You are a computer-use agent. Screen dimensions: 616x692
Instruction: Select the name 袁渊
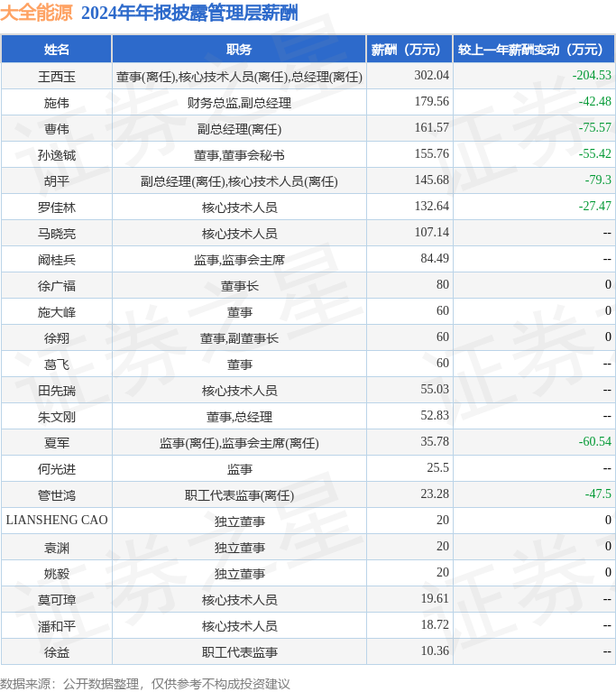click(57, 548)
